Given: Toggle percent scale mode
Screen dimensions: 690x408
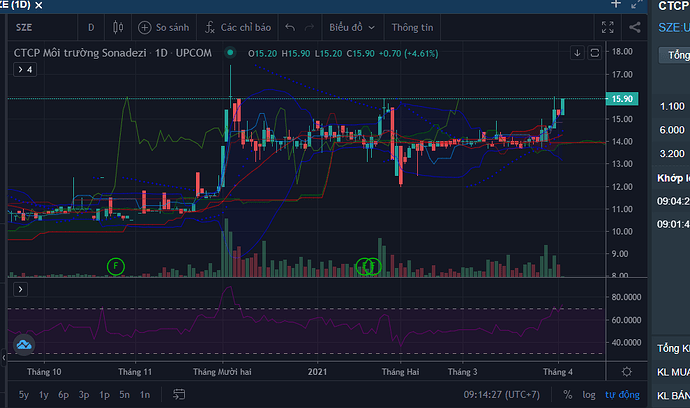Looking at the screenshot, I should pos(568,395).
